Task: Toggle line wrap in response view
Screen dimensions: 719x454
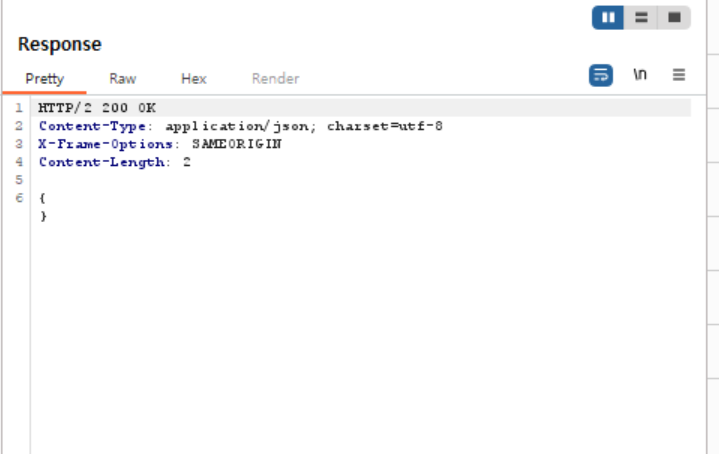Action: tap(601, 75)
